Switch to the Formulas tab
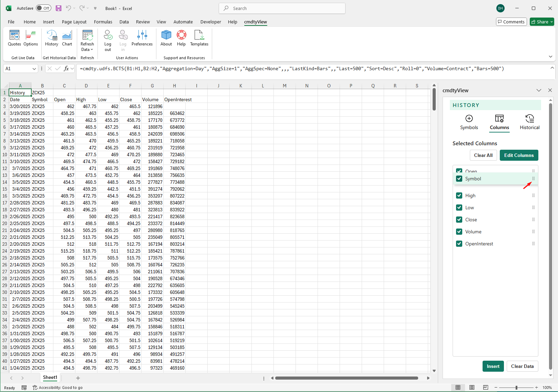The width and height of the screenshot is (558, 392). pos(103,22)
